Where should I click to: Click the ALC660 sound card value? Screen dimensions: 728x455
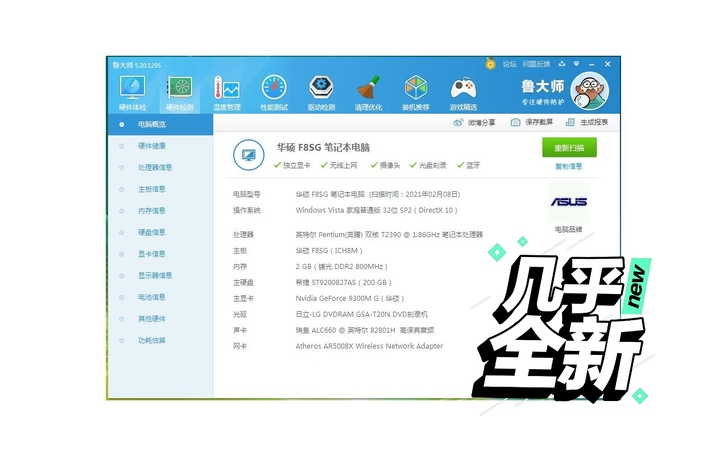coord(365,330)
